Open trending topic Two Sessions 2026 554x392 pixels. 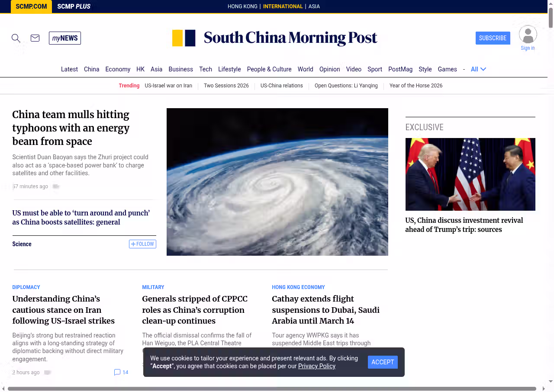[226, 86]
